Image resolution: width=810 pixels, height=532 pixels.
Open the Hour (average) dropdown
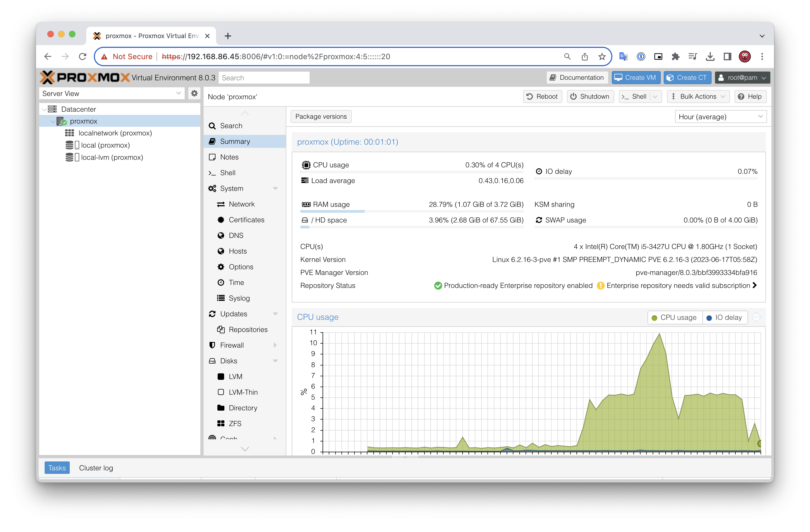coord(720,117)
